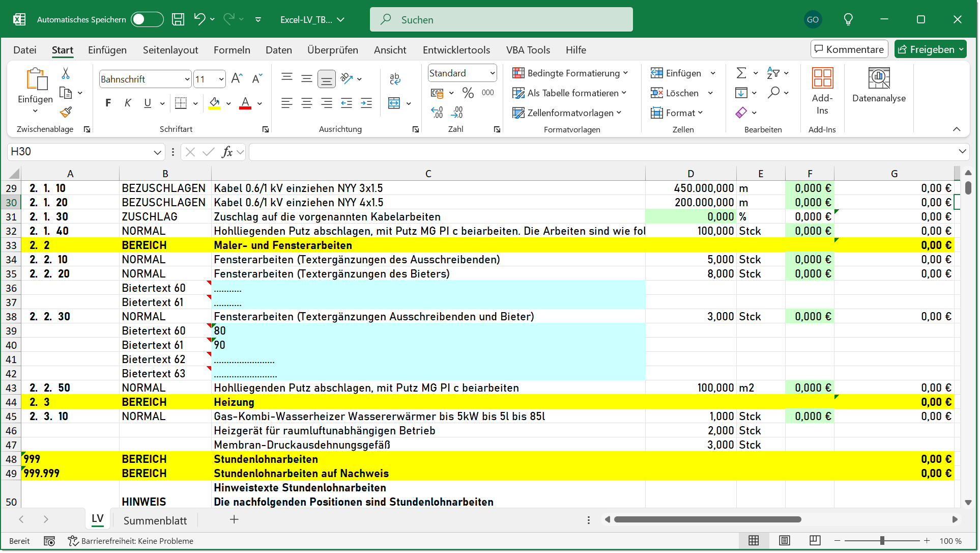Switch to the Formeln ribbon tab
Viewport: 980px width, 553px height.
point(232,49)
